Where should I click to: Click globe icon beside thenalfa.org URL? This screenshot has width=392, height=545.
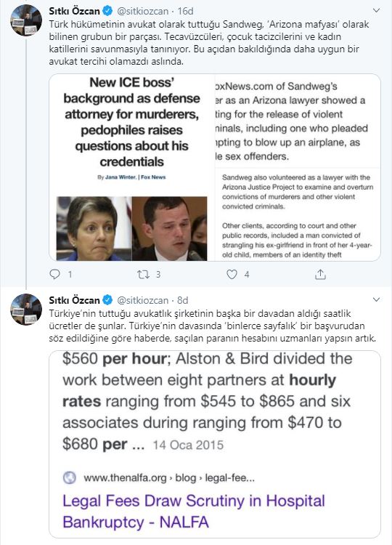coord(70,478)
